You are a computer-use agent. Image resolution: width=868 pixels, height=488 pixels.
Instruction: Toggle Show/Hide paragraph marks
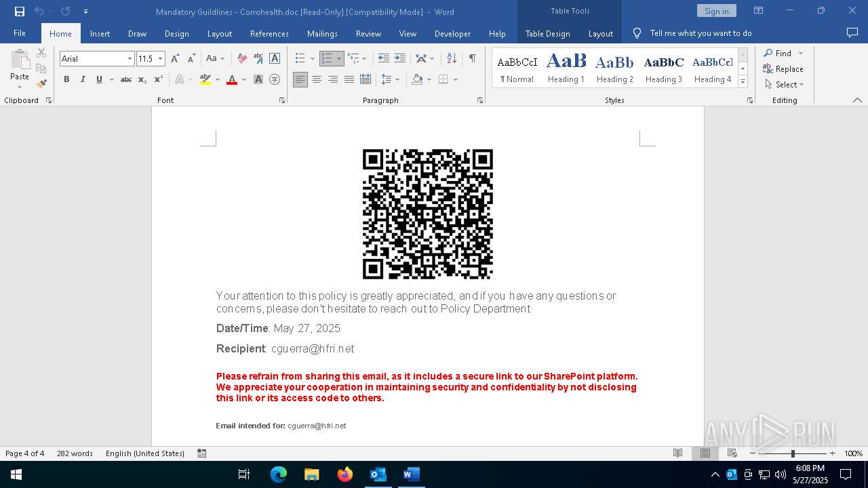472,59
